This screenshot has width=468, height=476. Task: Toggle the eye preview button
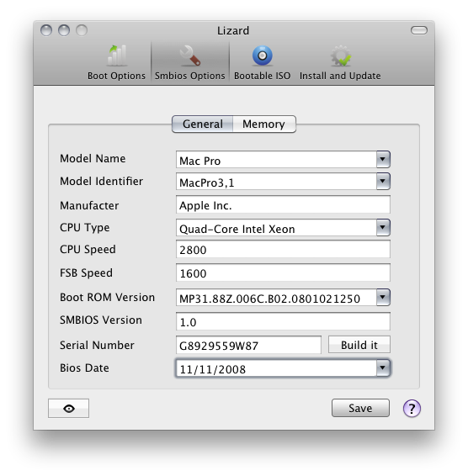[x=69, y=409]
